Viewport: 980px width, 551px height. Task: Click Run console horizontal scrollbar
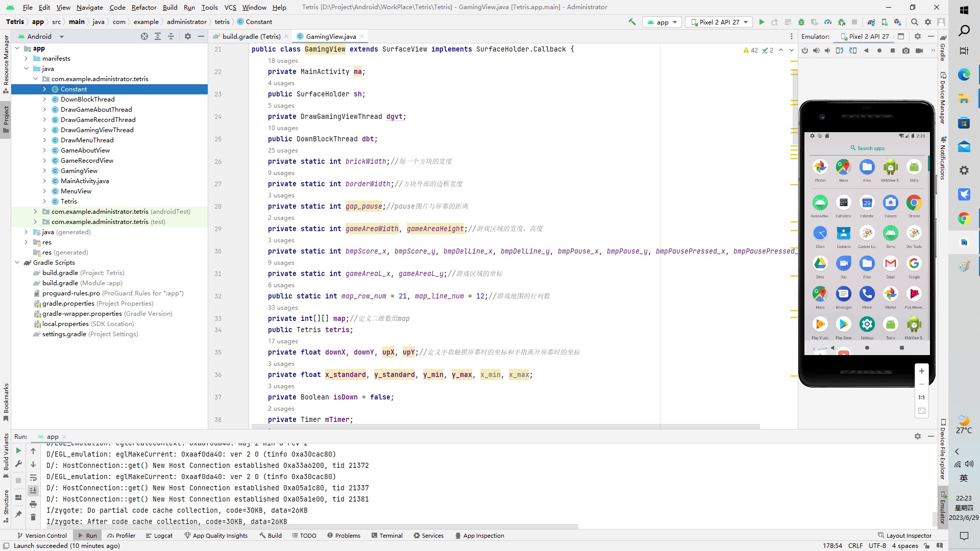(312, 526)
